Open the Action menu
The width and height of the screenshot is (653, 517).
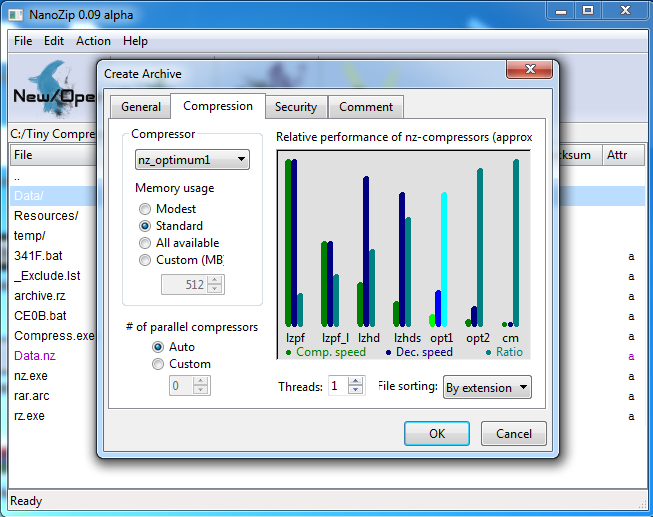click(x=93, y=41)
